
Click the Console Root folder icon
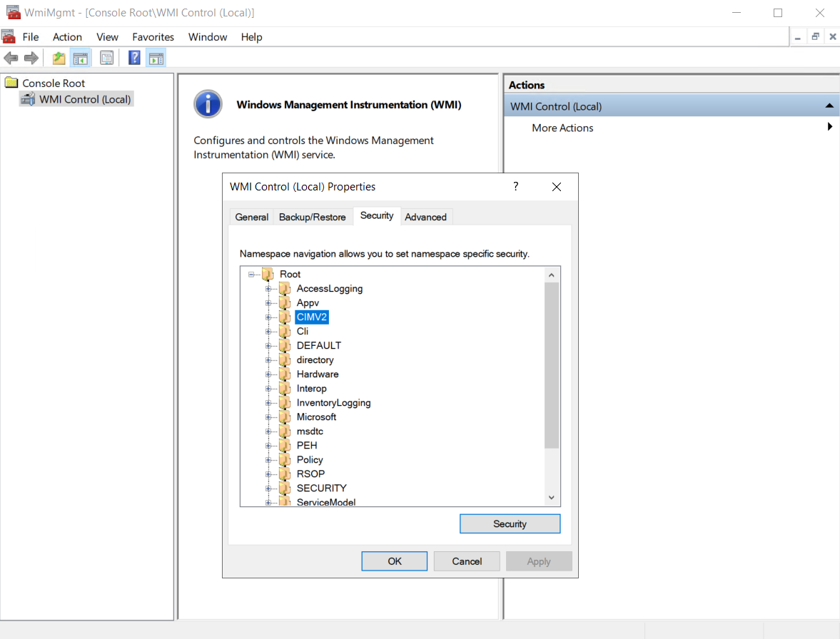click(x=11, y=83)
